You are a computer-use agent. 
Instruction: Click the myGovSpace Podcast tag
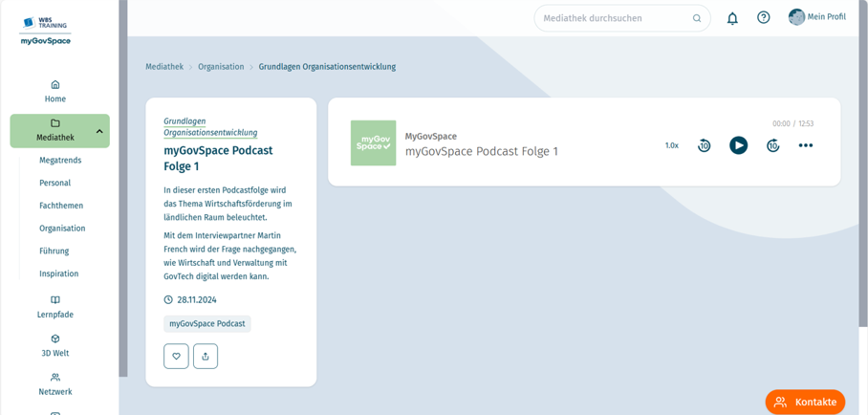[x=207, y=323]
